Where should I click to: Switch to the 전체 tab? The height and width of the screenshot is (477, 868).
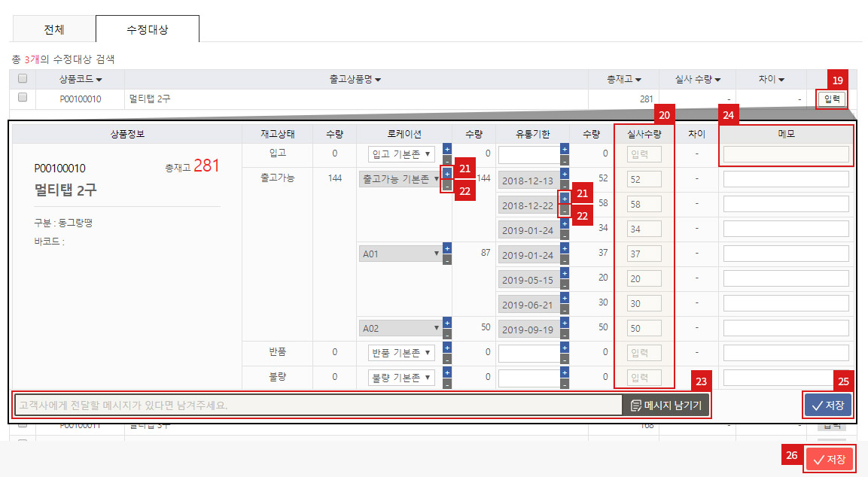[53, 29]
